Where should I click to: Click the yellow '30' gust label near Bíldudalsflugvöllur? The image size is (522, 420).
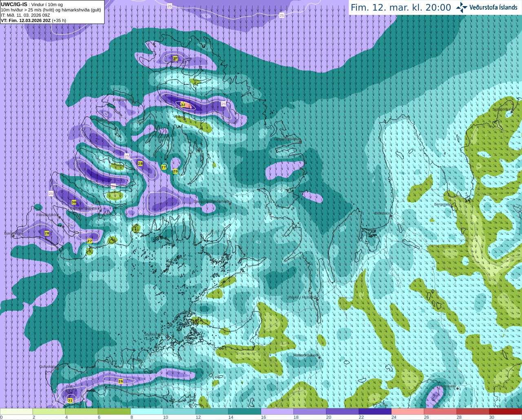(74, 202)
